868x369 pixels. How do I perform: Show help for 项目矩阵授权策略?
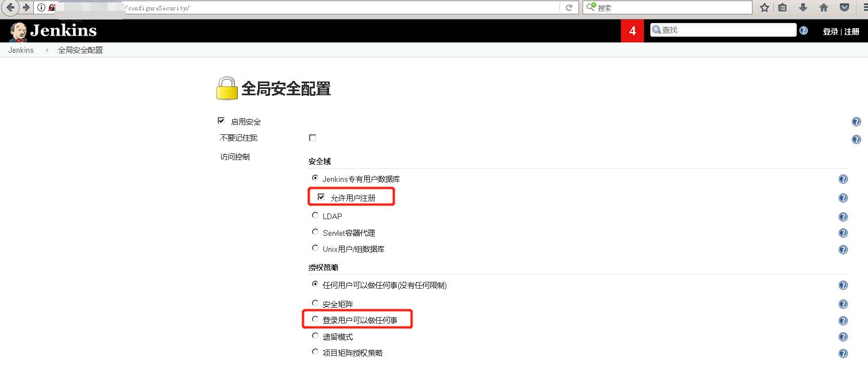pos(843,354)
